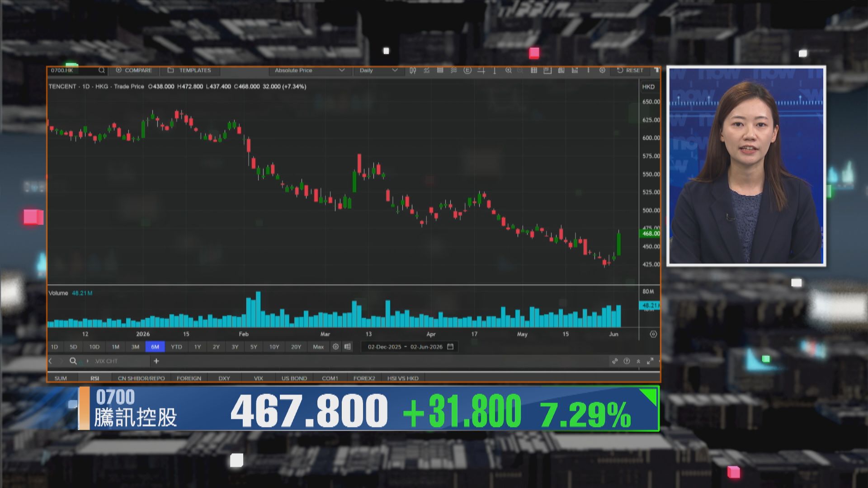Click the greyed zoom out icon
The width and height of the screenshot is (868, 488).
[520, 70]
